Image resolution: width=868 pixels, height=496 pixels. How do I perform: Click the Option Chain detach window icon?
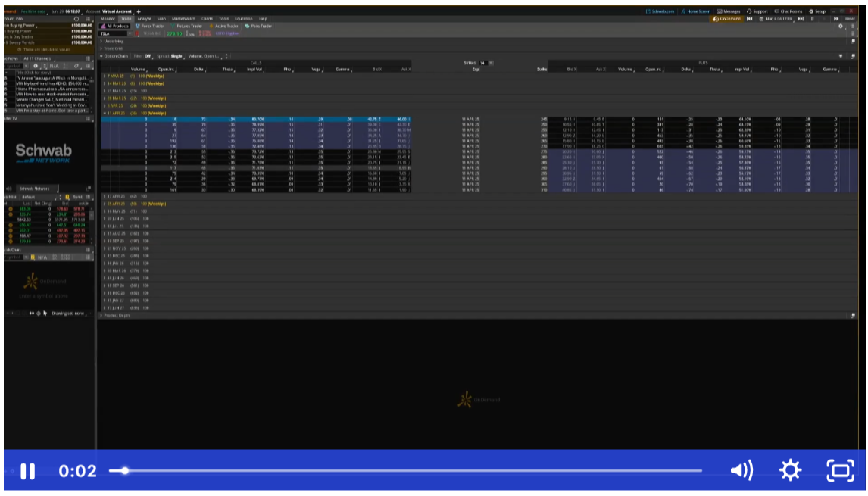[x=853, y=56]
